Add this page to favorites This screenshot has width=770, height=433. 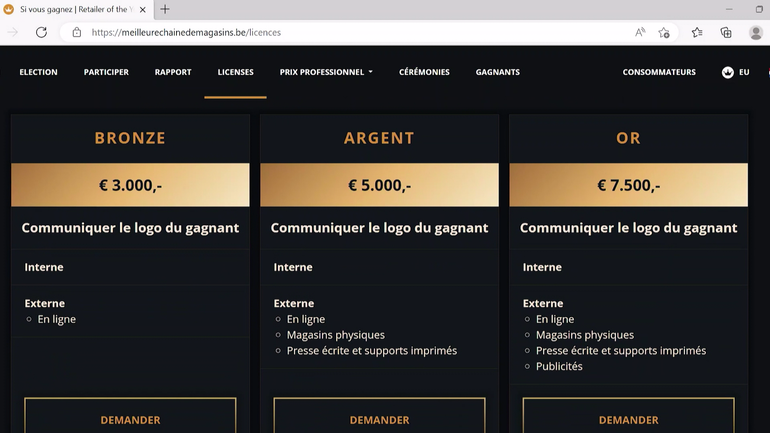(x=664, y=32)
